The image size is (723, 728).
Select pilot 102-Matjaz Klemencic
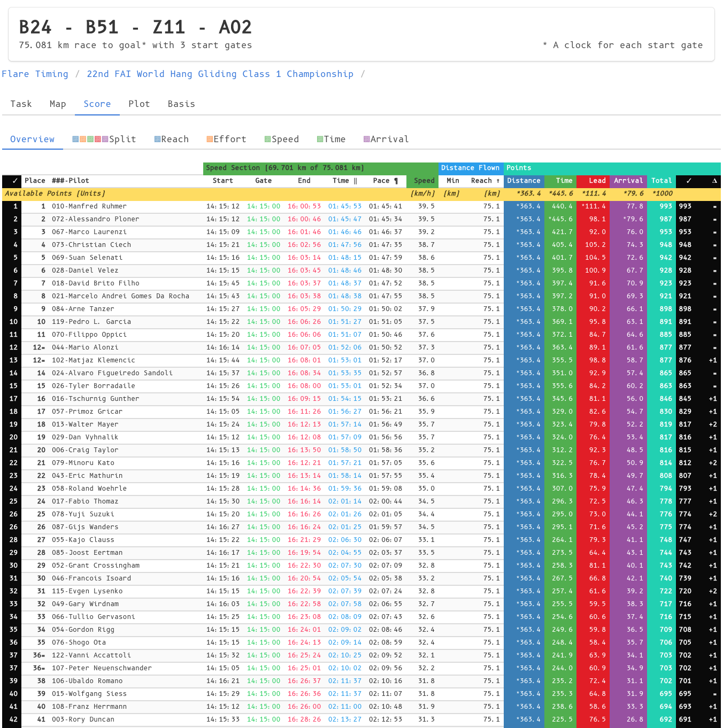(94, 360)
